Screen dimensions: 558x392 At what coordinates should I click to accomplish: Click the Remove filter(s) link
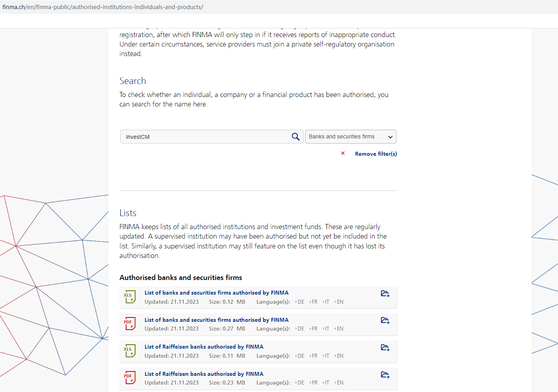375,154
